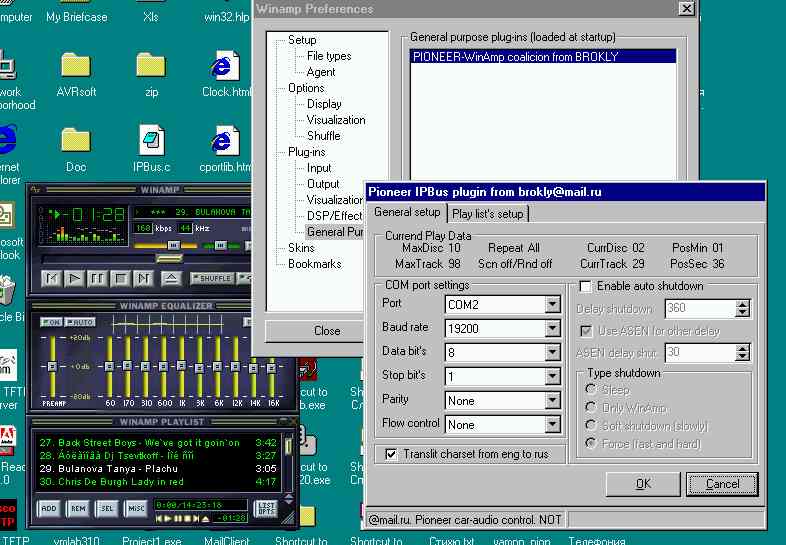The image size is (786, 545).
Task: Select Skins in preferences tree
Action: tap(301, 248)
